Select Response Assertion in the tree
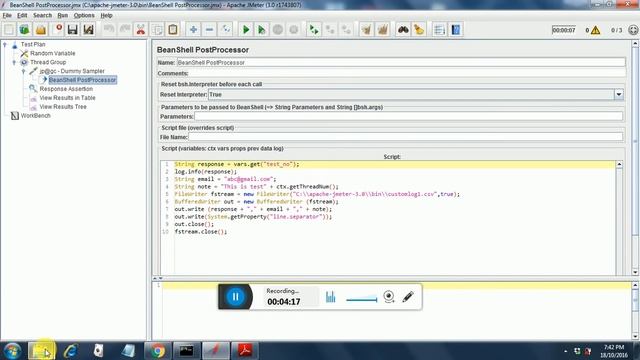The height and width of the screenshot is (360, 640). pos(66,89)
